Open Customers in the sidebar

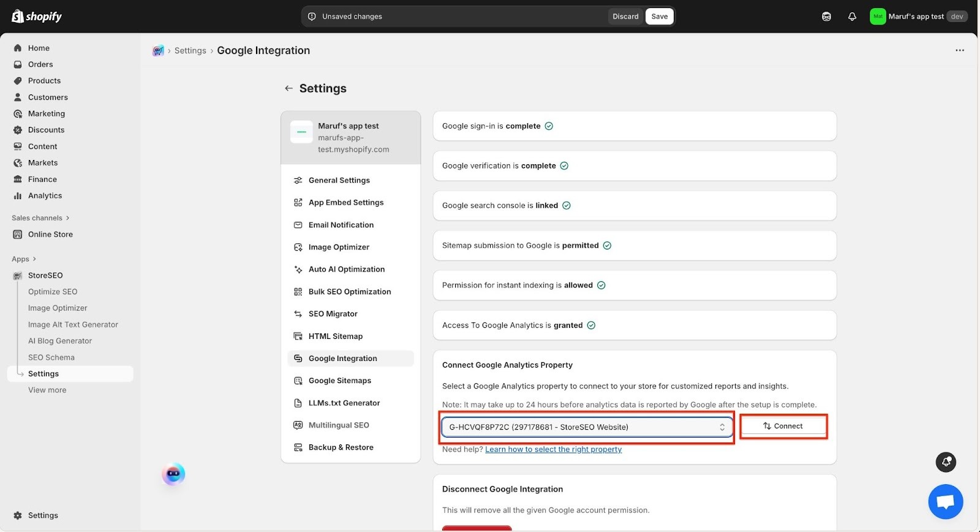[48, 97]
